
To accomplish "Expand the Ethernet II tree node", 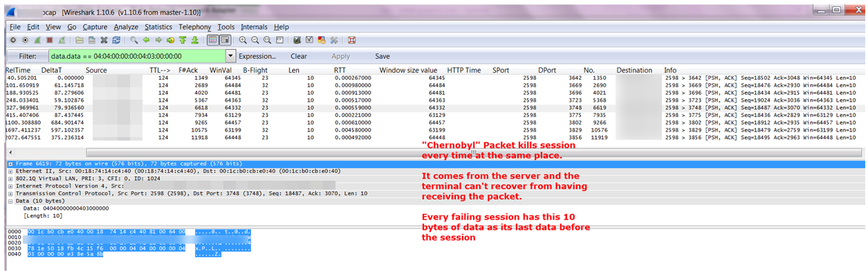I will tap(9, 171).
